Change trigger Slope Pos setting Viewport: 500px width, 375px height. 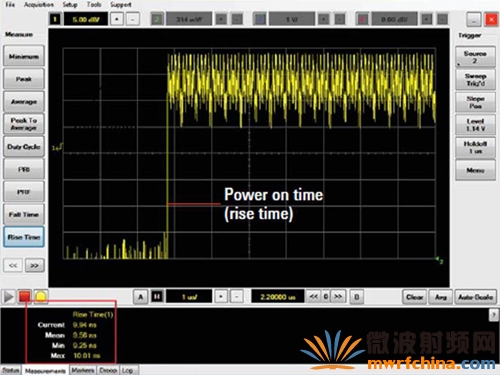coord(475,102)
